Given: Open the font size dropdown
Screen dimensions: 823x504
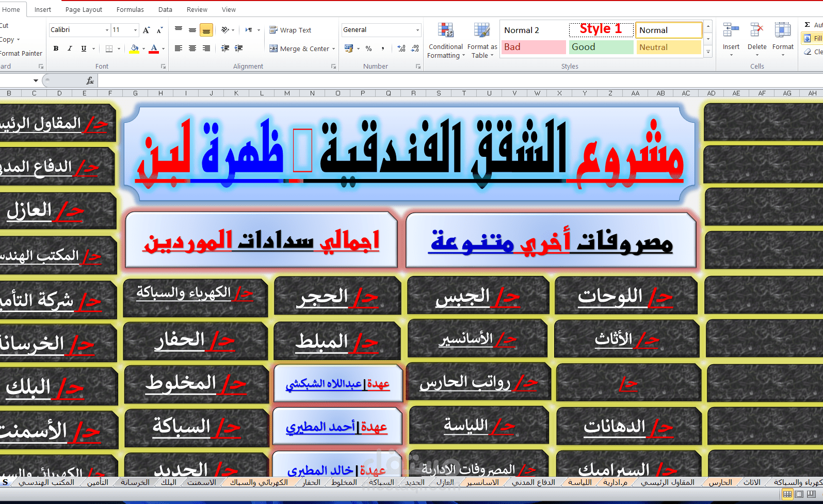Looking at the screenshot, I should pos(135,30).
